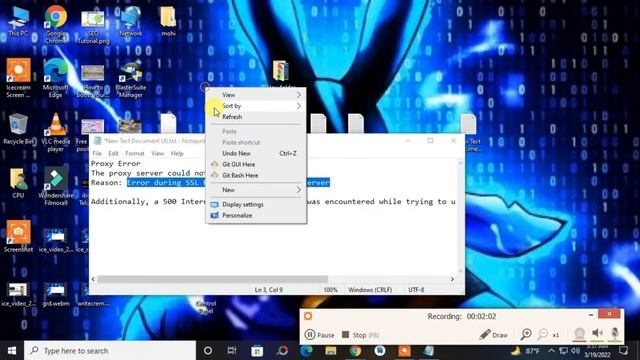640x360 pixels.
Task: Click 'Windows (CRLF)' in Notepad status bar
Action: tap(370, 290)
